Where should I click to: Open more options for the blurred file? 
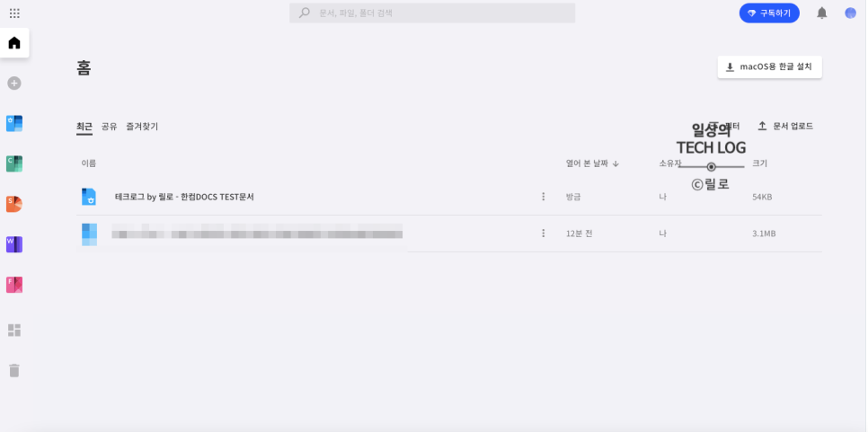pyautogui.click(x=543, y=234)
